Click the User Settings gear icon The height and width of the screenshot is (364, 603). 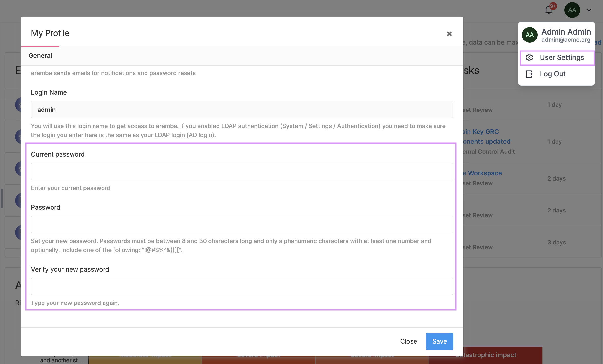[529, 58]
